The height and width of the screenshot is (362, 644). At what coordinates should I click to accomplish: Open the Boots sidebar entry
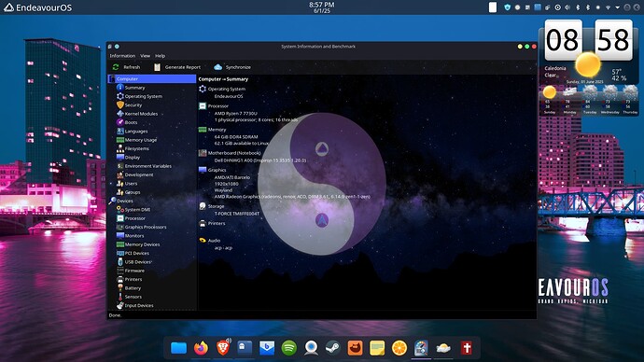(131, 122)
